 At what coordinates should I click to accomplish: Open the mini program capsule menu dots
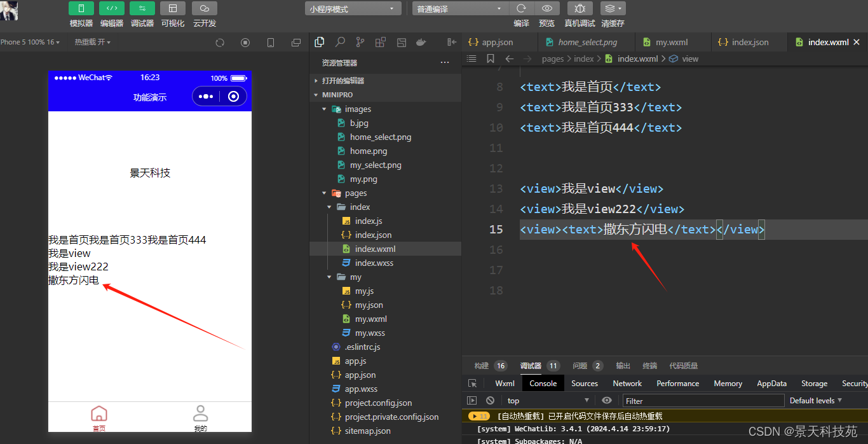(206, 96)
